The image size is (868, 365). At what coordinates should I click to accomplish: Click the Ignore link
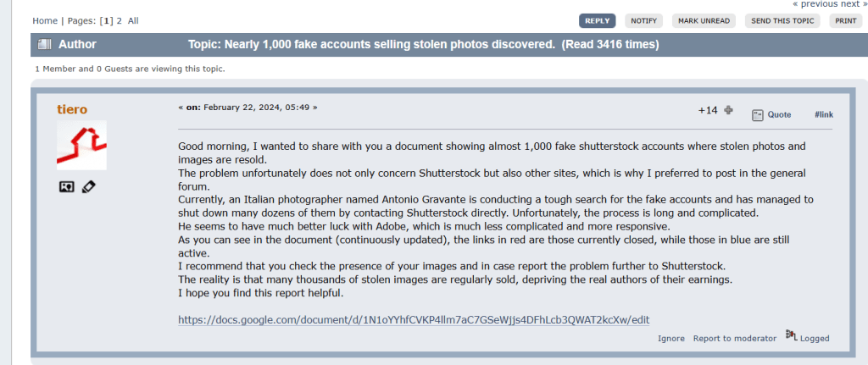670,339
